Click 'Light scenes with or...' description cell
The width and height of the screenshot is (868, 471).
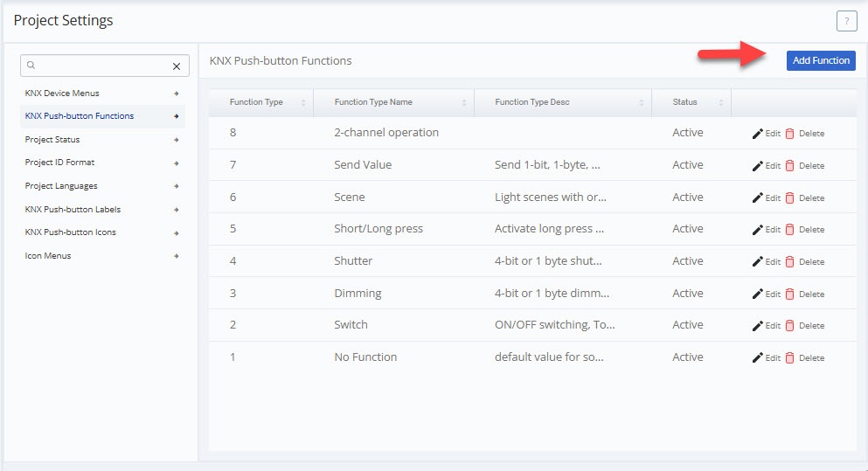click(550, 197)
